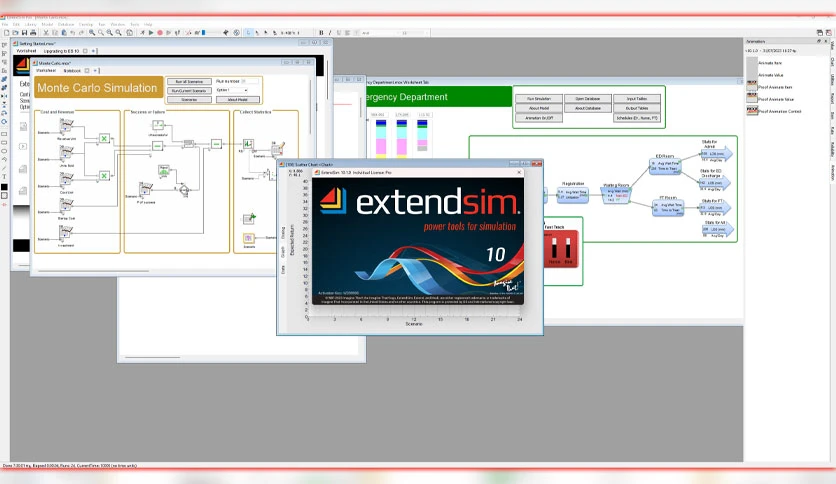Click the Scenarios button in Monte Carlo window

click(x=189, y=100)
